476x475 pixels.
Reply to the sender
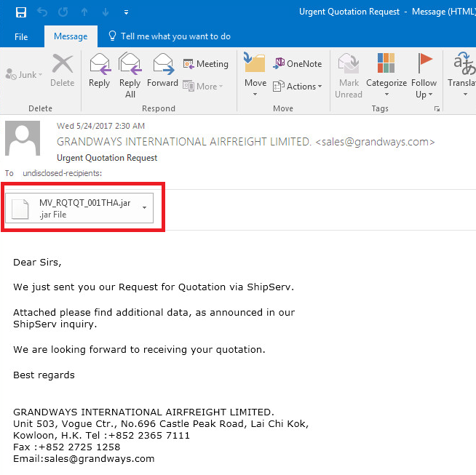click(99, 71)
